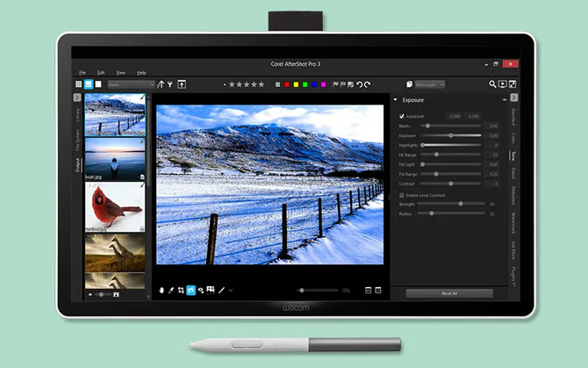Screen dimensions: 588x368
Task: Open the Library side tab
Action: pos(77,112)
